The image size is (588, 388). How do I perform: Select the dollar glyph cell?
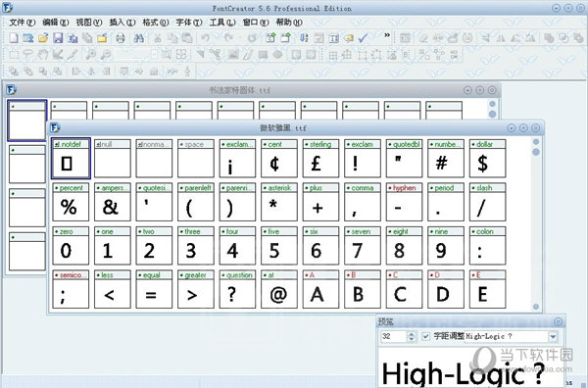[487, 158]
